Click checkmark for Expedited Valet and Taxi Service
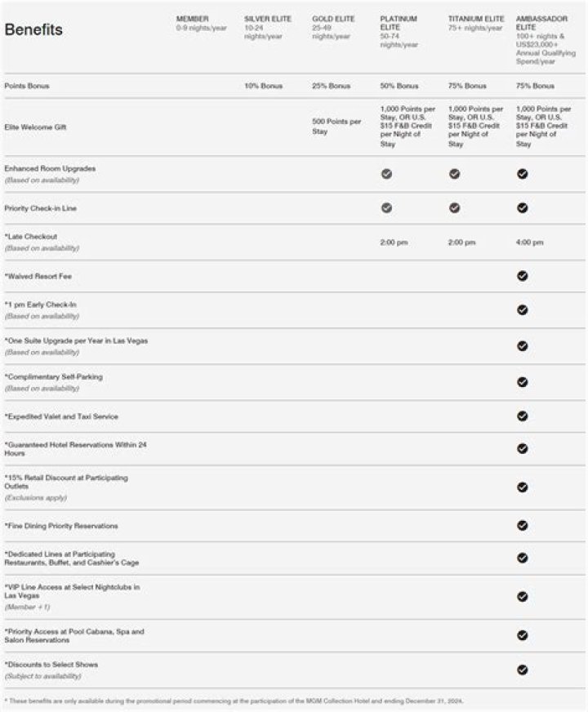The image size is (588, 712). coord(523,416)
